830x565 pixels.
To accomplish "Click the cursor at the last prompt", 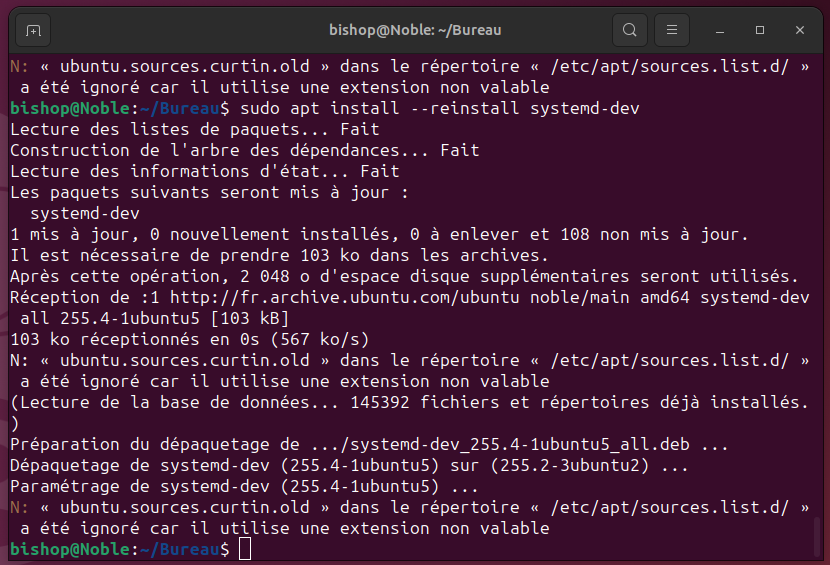I will coord(245,549).
